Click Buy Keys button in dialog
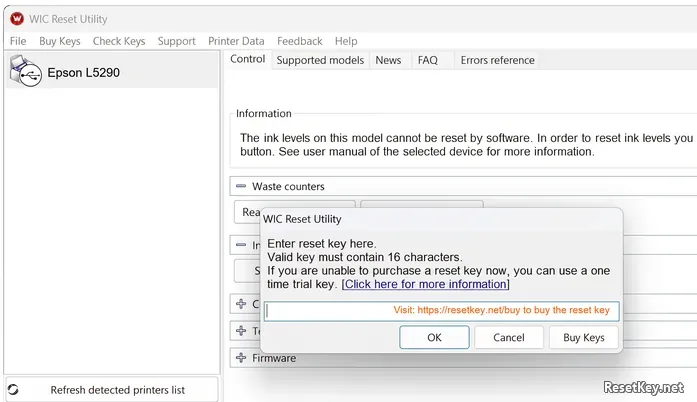The image size is (697, 402). tap(584, 338)
